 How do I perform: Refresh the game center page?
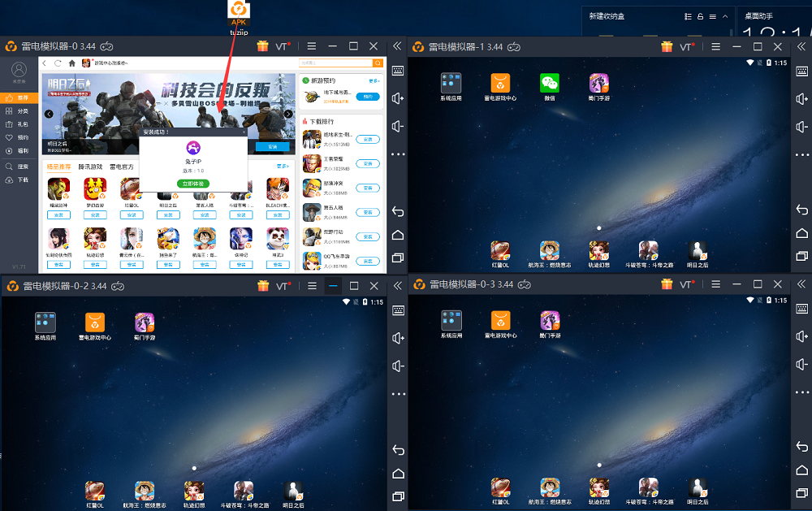(x=58, y=63)
